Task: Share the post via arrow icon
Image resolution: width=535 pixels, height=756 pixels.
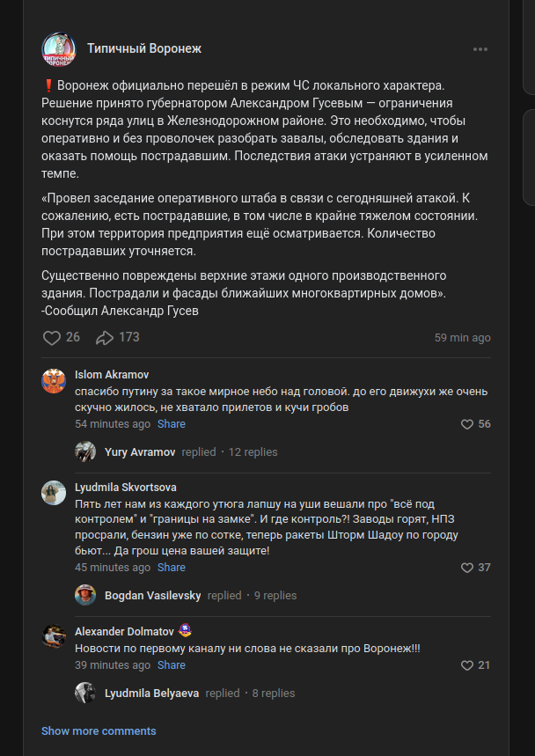Action: [x=105, y=337]
